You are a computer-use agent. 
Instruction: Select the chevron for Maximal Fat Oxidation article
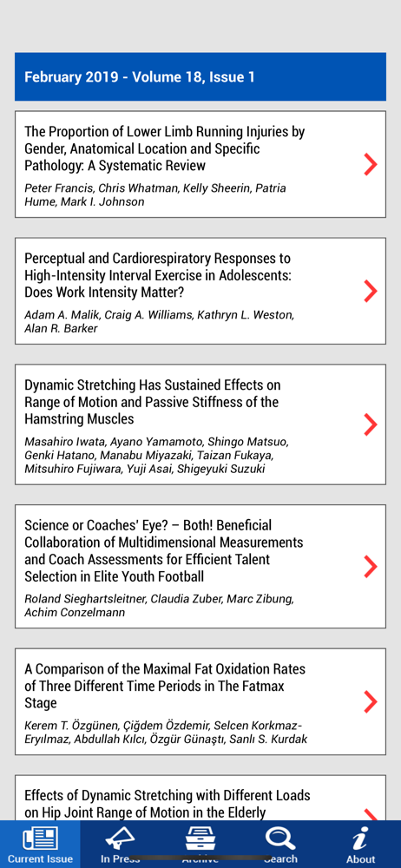371,701
